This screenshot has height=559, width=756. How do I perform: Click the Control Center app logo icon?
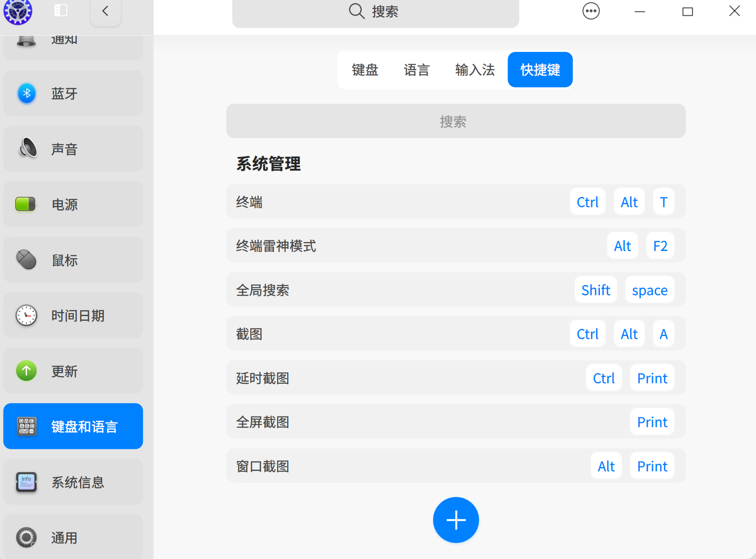[x=18, y=11]
